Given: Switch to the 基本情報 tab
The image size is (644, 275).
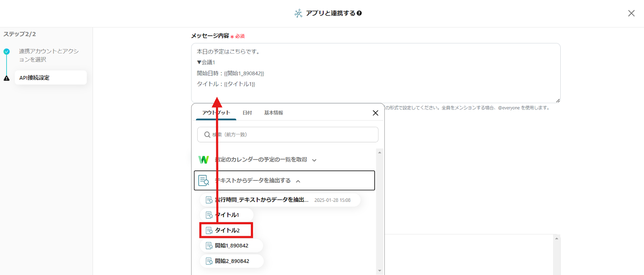Looking at the screenshot, I should [273, 113].
